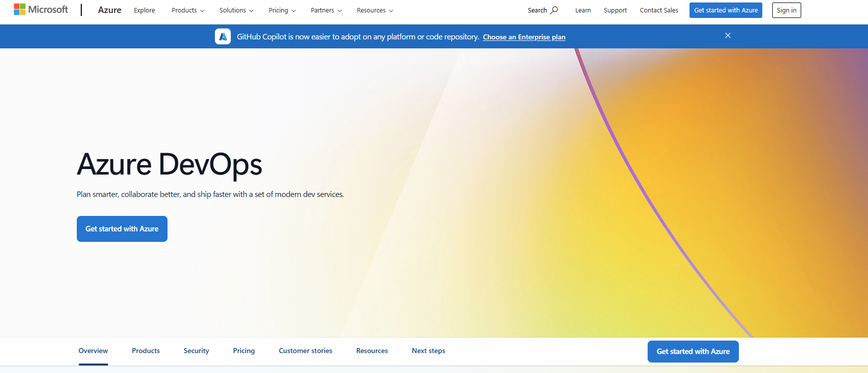Open the Explore menu item
This screenshot has width=868, height=373.
click(x=145, y=10)
